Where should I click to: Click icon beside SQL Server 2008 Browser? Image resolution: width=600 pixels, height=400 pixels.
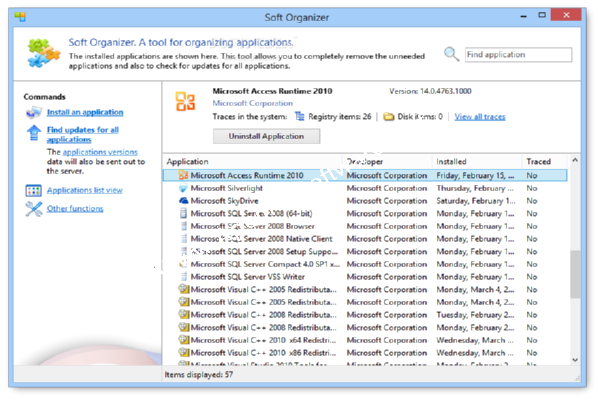[184, 226]
